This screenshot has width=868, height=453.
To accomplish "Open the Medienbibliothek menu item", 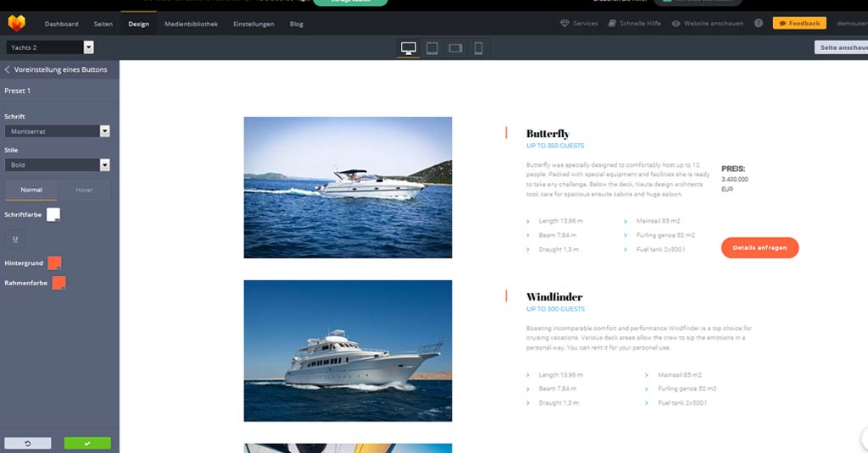I will (191, 24).
